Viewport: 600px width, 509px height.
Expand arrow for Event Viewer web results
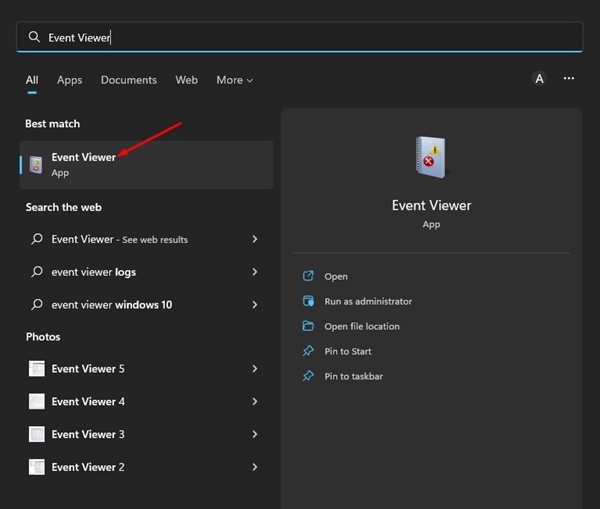click(255, 239)
